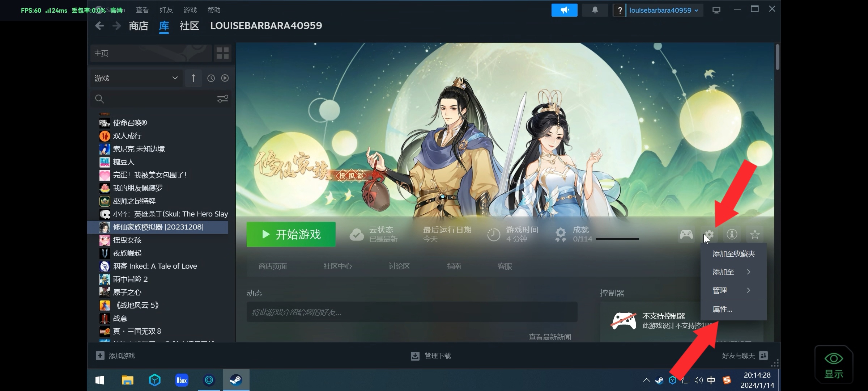Toggle sort by recent clock icon
The height and width of the screenshot is (391, 868).
211,78
